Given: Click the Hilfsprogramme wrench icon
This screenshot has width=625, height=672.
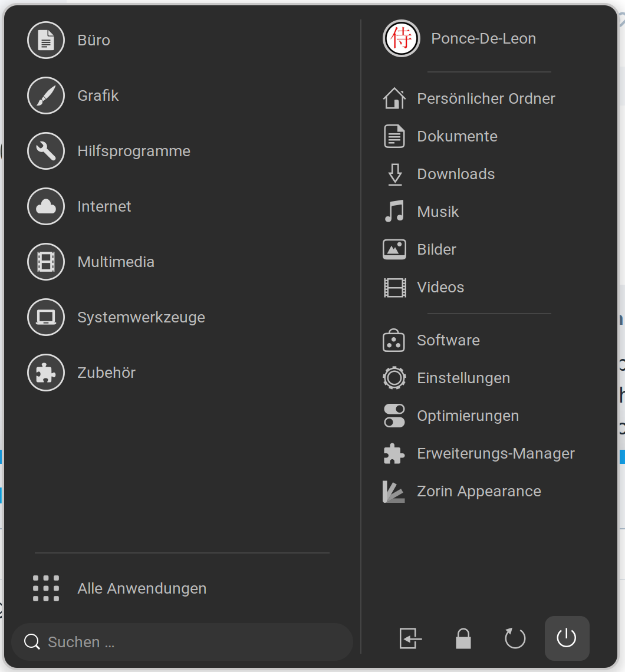Looking at the screenshot, I should coord(46,151).
